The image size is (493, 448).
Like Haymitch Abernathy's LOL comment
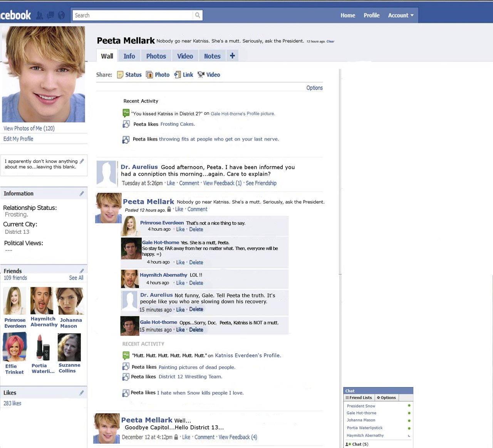pos(180,283)
